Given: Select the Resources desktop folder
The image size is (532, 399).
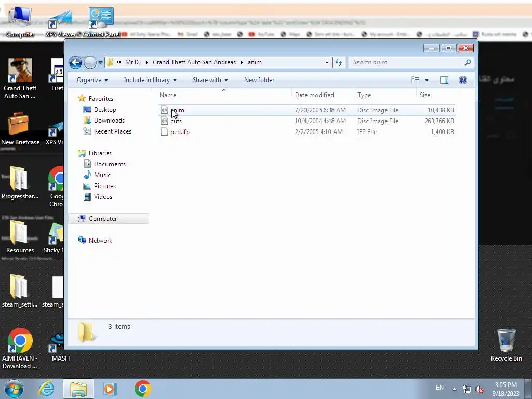Looking at the screenshot, I should coord(20,237).
